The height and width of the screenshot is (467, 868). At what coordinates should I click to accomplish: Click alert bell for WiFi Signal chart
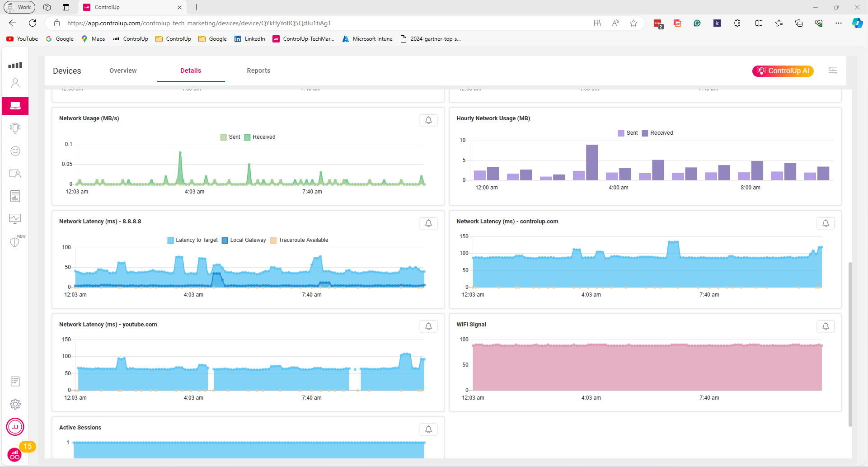click(x=826, y=326)
